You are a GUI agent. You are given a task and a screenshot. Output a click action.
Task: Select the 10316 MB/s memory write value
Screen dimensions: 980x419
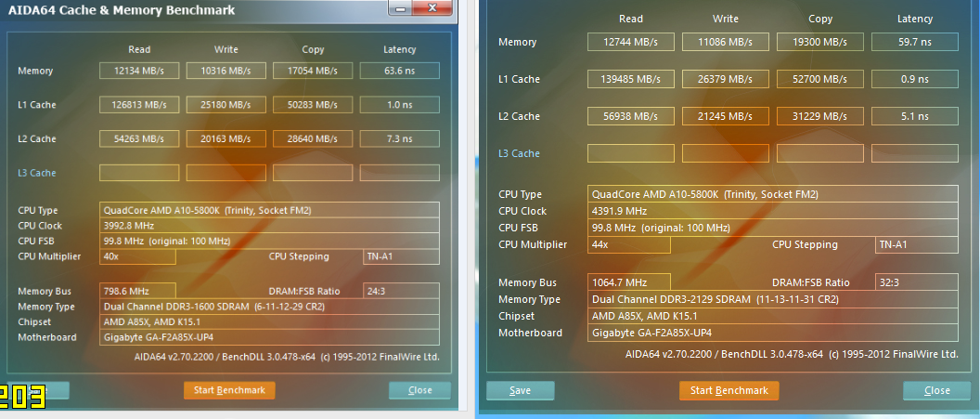point(226,71)
